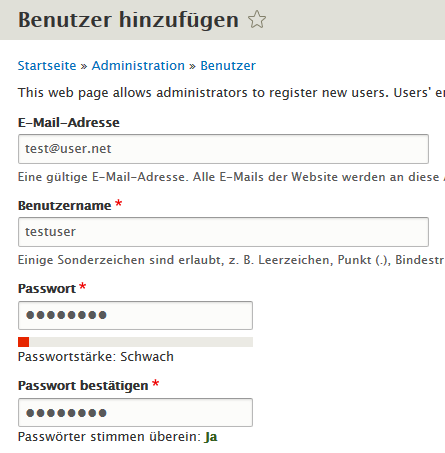
Task: Click the red asterisk next to Benutzername
Action: click(x=118, y=203)
